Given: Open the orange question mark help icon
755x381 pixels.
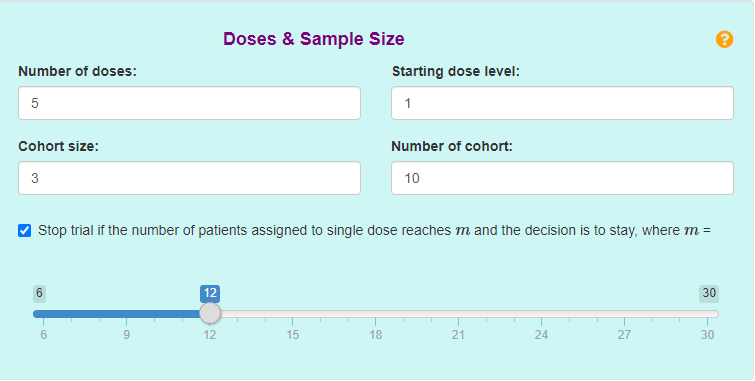Looking at the screenshot, I should click(x=724, y=39).
